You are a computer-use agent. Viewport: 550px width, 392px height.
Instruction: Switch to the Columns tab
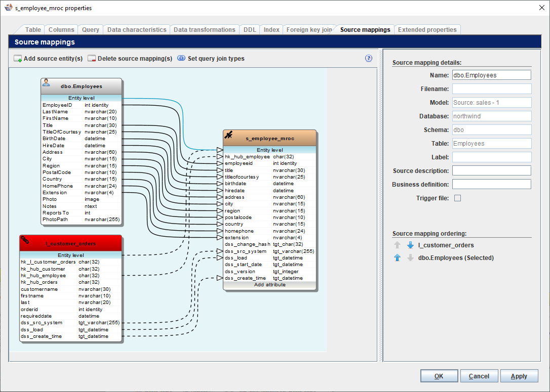62,30
